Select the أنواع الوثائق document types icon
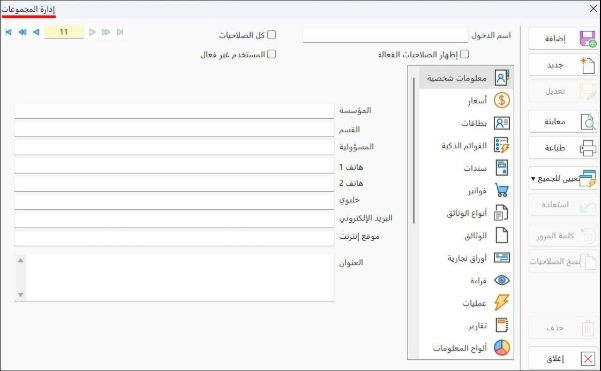This screenshot has height=371, width=601. tap(501, 213)
